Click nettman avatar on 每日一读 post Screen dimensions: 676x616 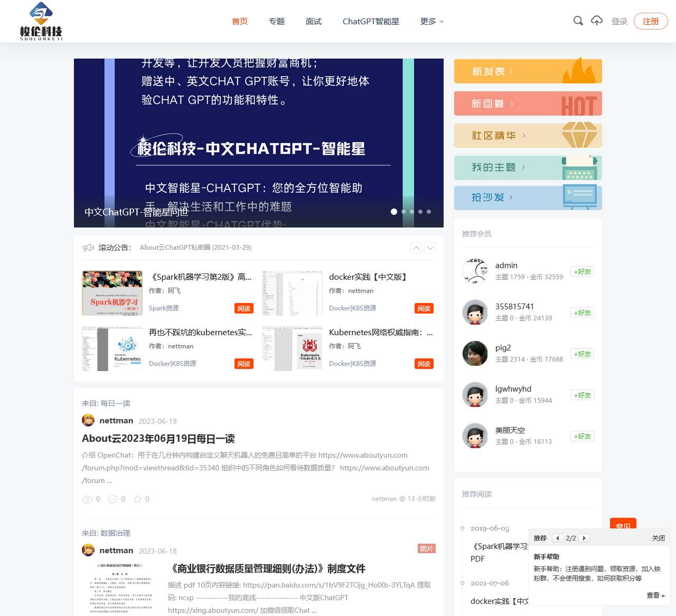(88, 420)
